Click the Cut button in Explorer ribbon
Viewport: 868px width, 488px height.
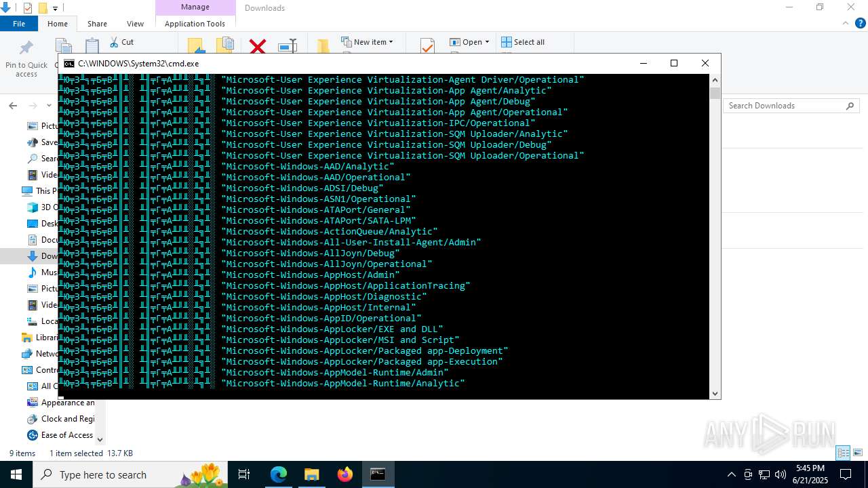(x=122, y=42)
